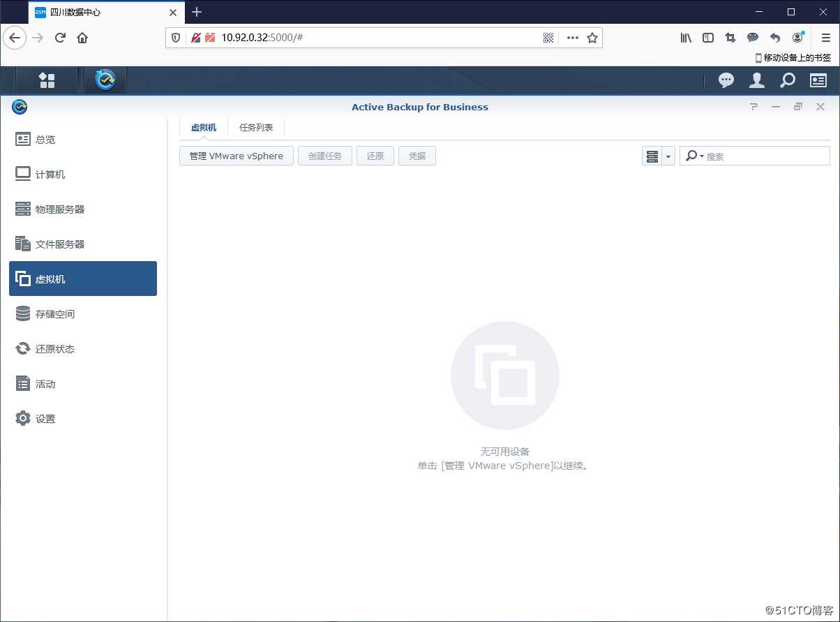Select 计算机 in the sidebar
The height and width of the screenshot is (622, 840).
[x=83, y=174]
